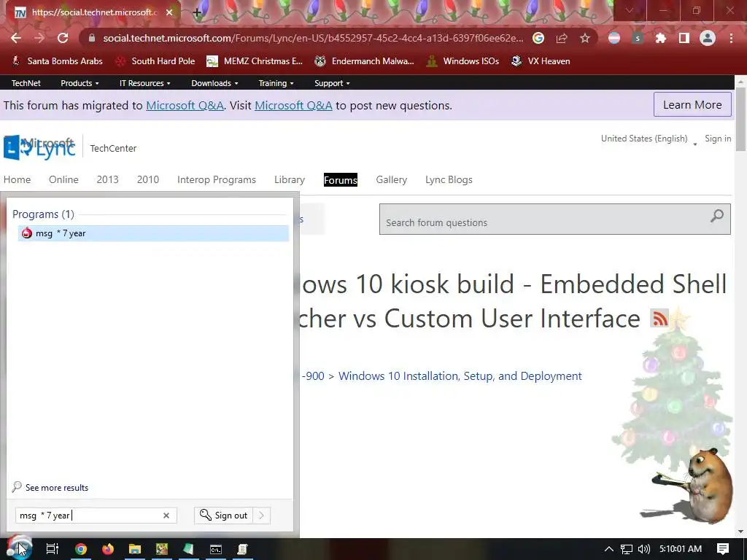Share this page via address bar icon

[562, 38]
